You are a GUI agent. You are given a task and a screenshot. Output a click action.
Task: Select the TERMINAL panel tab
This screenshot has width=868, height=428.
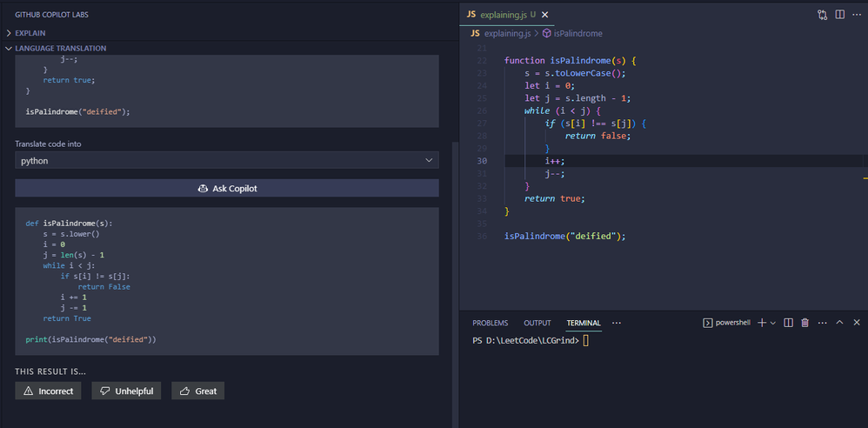584,323
